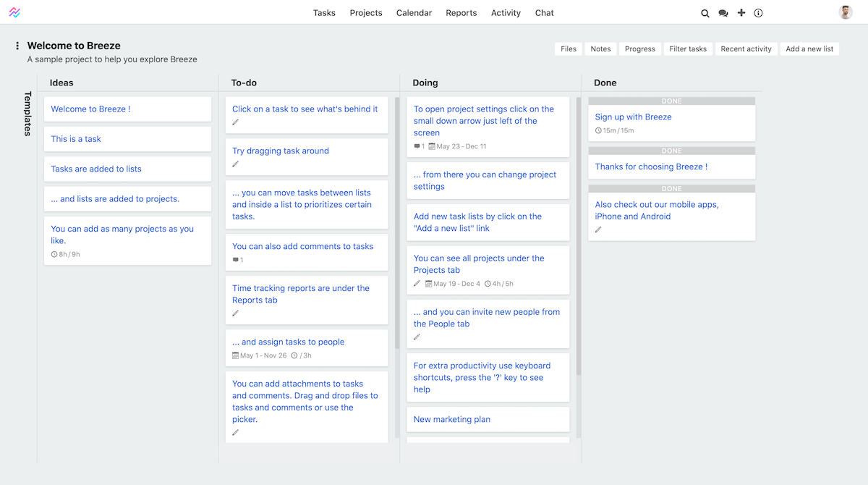The width and height of the screenshot is (868, 485).
Task: Go to the Tasks menu
Action: click(x=324, y=13)
